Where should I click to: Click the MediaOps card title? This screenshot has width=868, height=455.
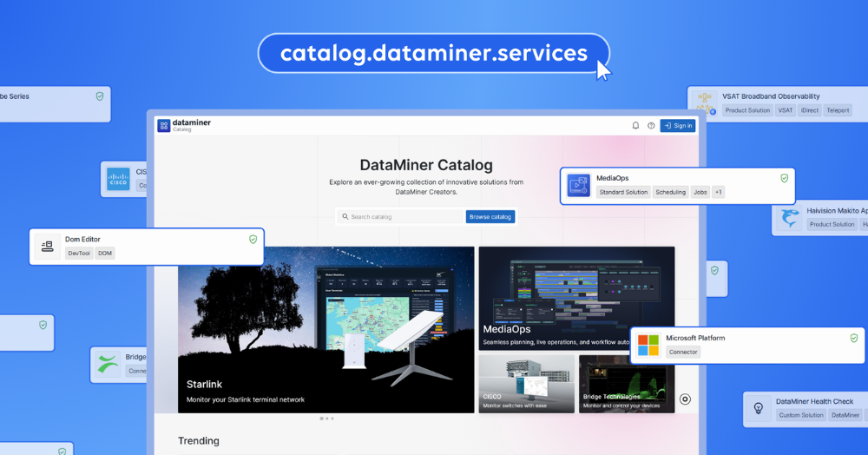(612, 178)
